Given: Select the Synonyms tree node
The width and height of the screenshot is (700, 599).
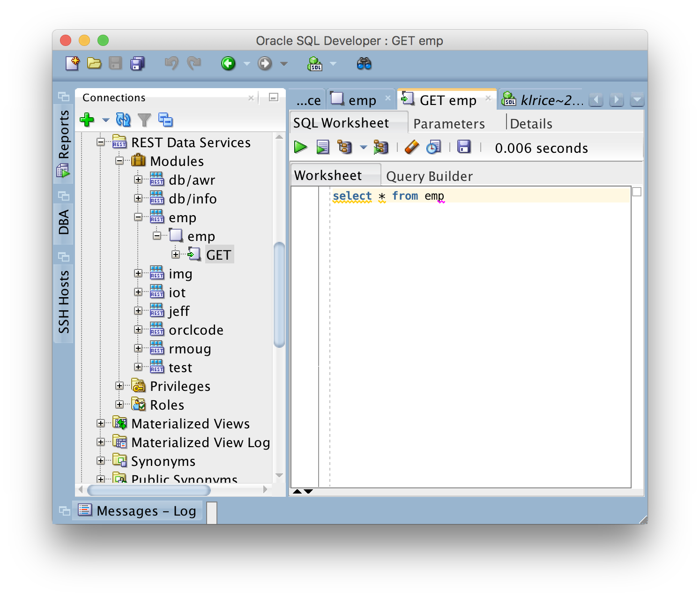Looking at the screenshot, I should coord(163,461).
